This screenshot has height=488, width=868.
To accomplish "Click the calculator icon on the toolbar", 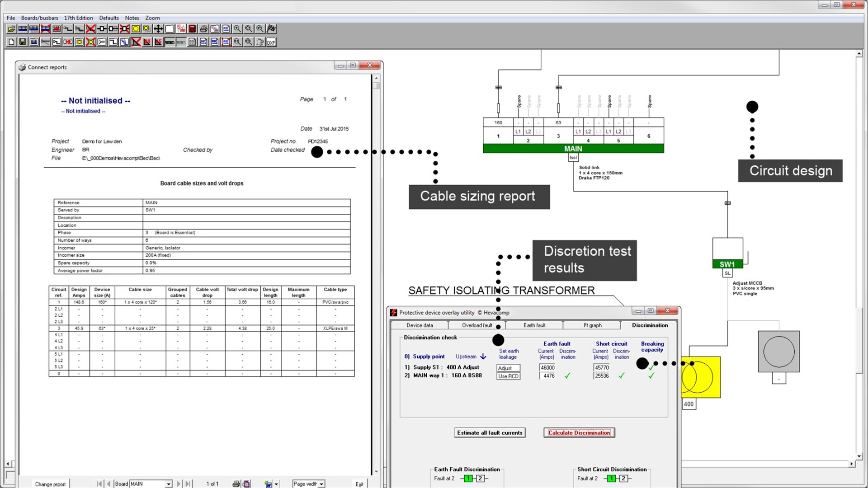I will (x=192, y=28).
